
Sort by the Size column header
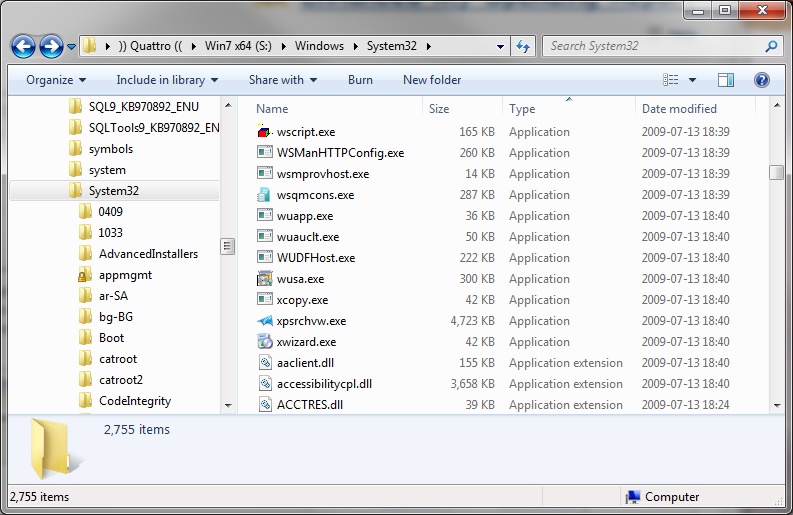[x=439, y=109]
